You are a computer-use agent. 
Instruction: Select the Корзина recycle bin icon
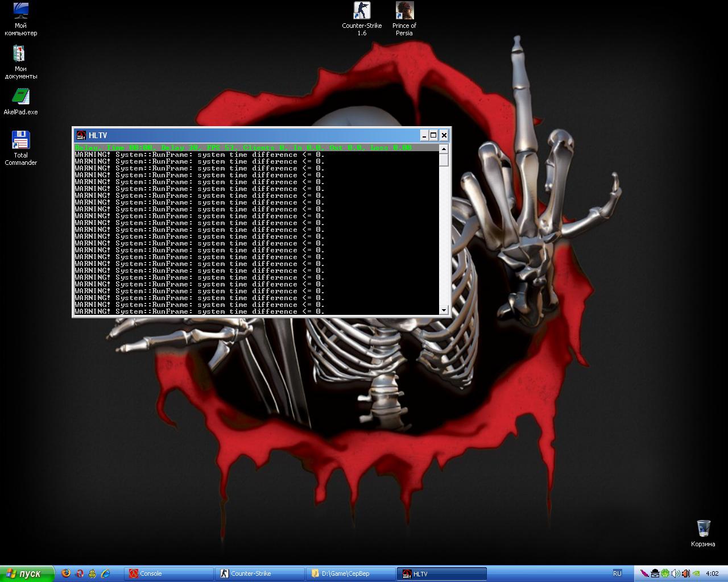[x=703, y=533]
